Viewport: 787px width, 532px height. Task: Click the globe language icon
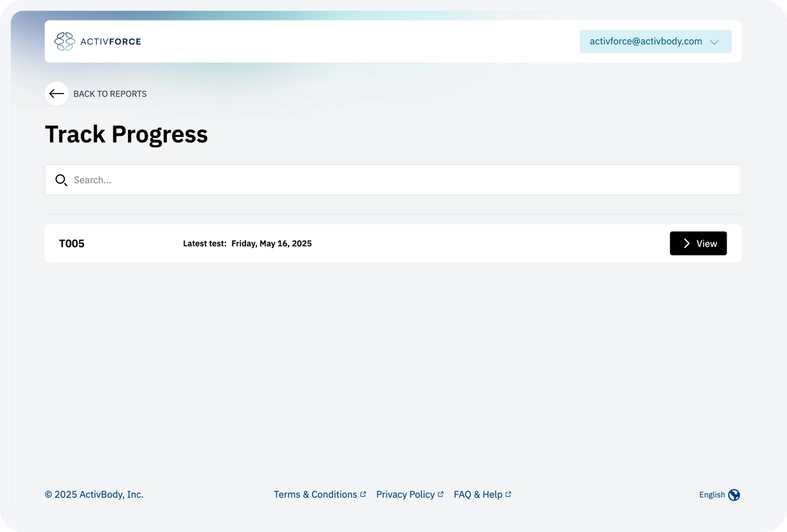coord(734,495)
